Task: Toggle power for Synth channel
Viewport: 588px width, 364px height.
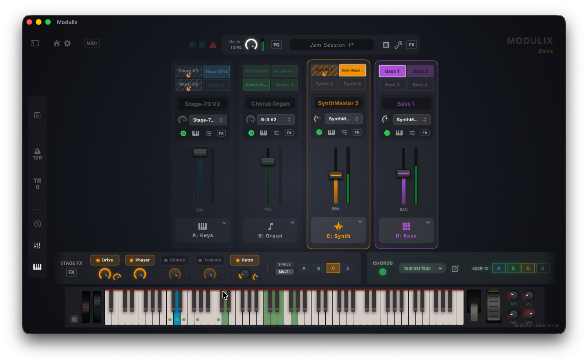Action: point(319,132)
